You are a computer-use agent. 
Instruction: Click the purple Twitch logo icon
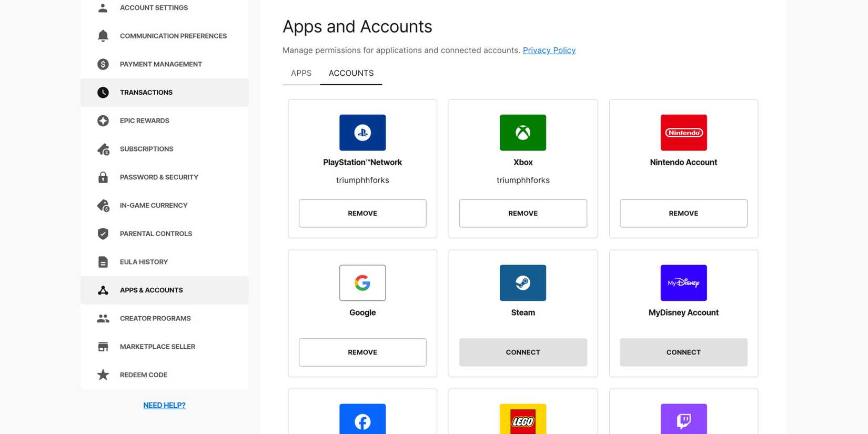pos(683,419)
